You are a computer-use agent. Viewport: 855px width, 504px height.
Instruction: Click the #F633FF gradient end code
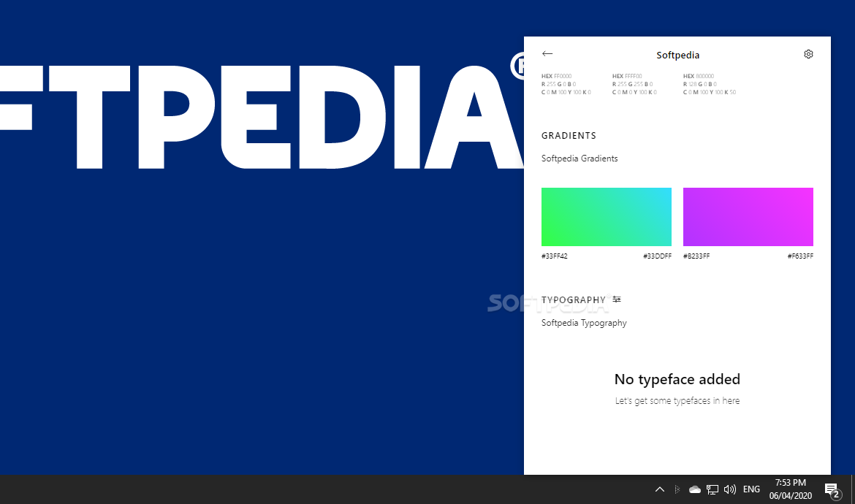(800, 256)
